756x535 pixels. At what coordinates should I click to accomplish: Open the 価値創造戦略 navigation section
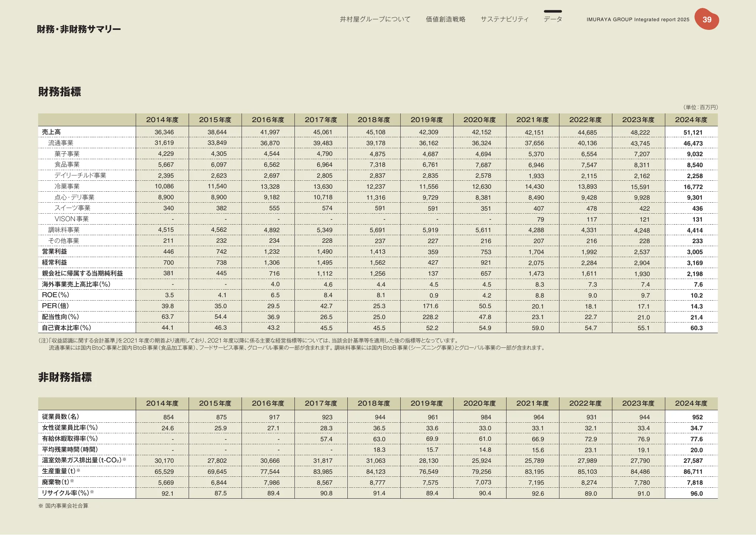(x=446, y=19)
